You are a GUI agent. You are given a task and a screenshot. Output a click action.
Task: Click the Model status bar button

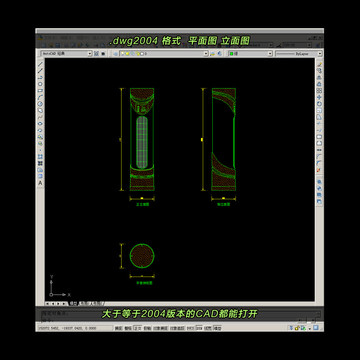click(x=217, y=328)
